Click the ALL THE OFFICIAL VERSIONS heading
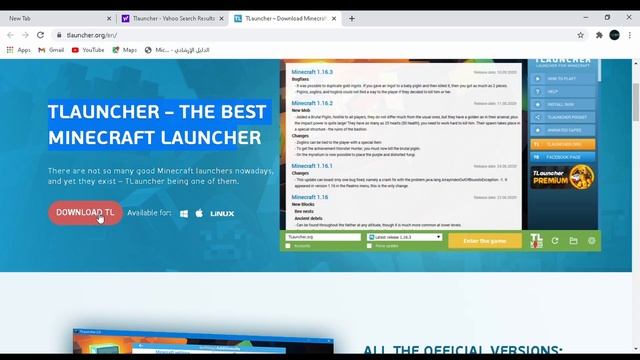 (x=462, y=349)
